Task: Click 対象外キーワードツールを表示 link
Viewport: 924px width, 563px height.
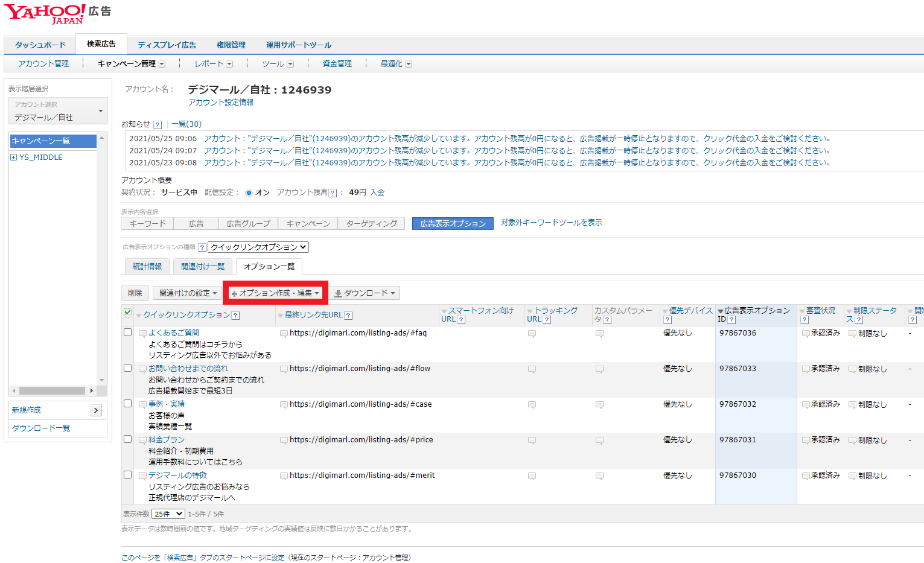Action: [552, 223]
